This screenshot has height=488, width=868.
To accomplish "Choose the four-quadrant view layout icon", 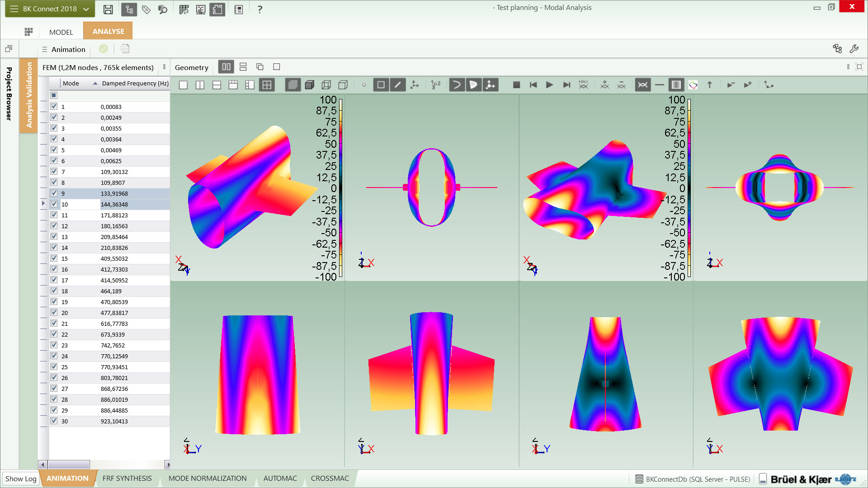I will click(267, 85).
